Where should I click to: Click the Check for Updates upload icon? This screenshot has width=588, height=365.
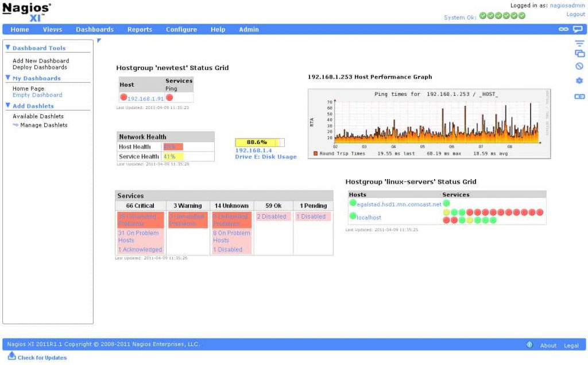click(x=11, y=356)
